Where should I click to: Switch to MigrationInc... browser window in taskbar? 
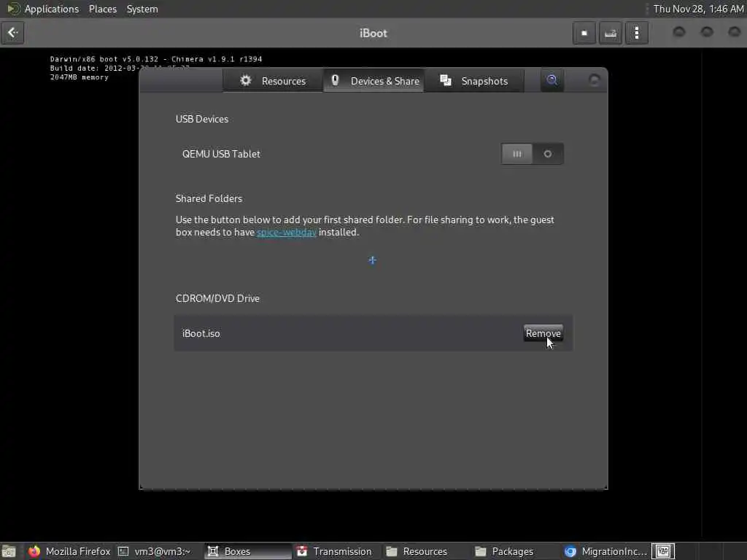point(606,551)
